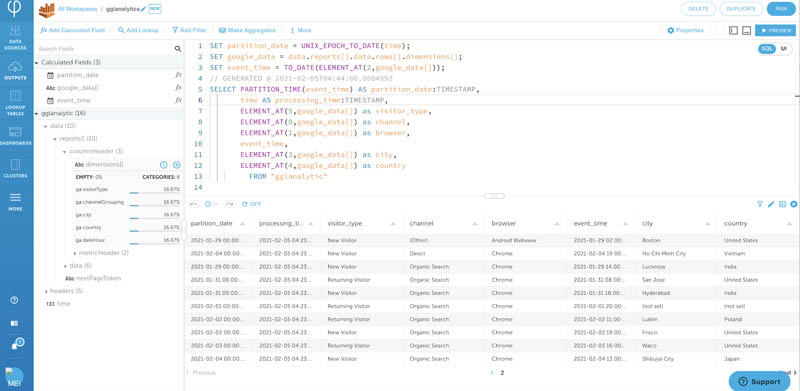This screenshot has height=391, width=800.
Task: Sort the partition_date column
Action: [242, 224]
